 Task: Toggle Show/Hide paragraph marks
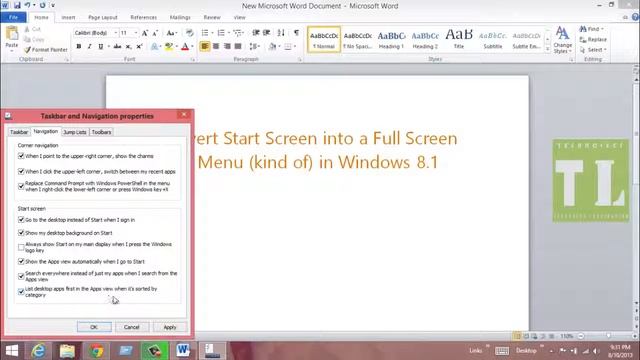[296, 33]
